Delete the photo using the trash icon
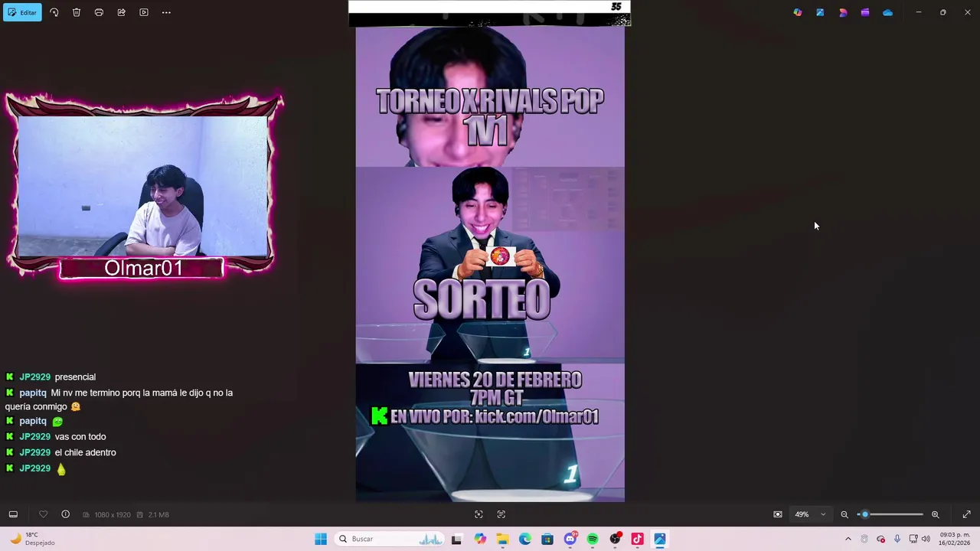This screenshot has height=551, width=980. click(77, 12)
